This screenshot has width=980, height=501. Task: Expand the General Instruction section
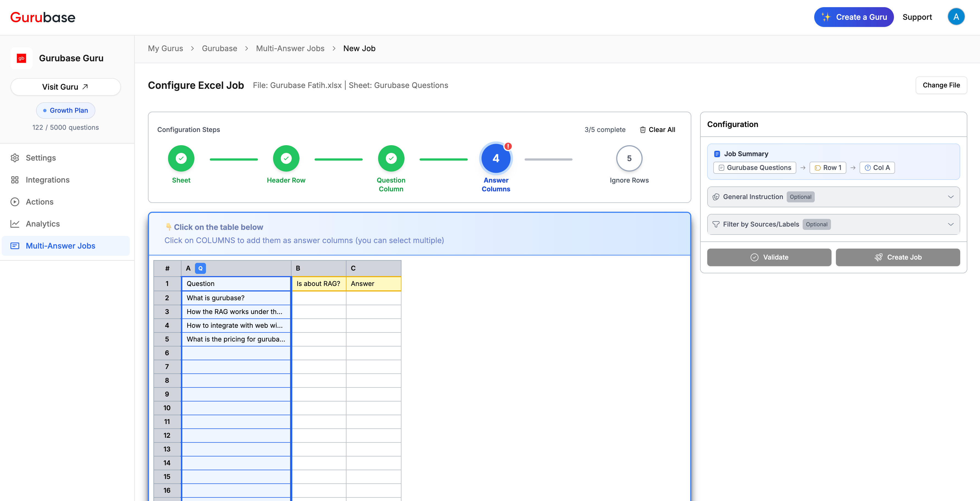(x=833, y=197)
